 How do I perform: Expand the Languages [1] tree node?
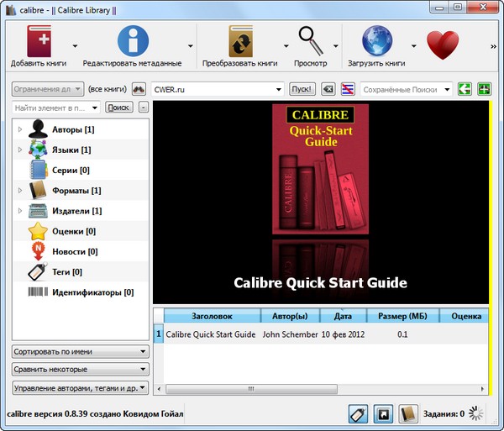click(20, 150)
